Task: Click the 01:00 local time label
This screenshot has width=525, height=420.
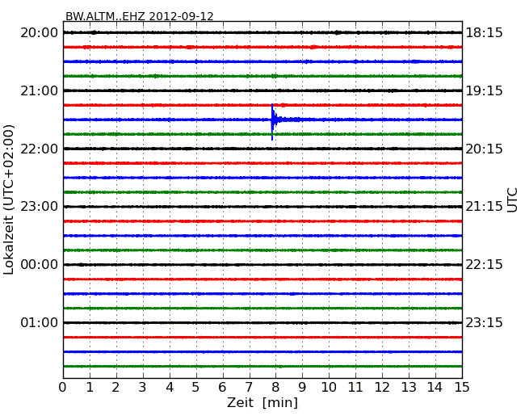Action: click(x=40, y=322)
